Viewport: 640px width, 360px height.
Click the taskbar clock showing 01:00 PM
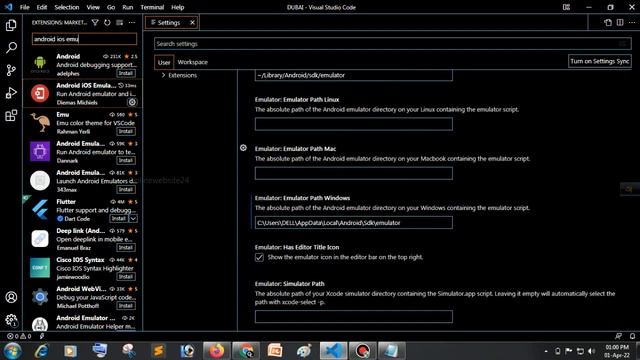617,351
